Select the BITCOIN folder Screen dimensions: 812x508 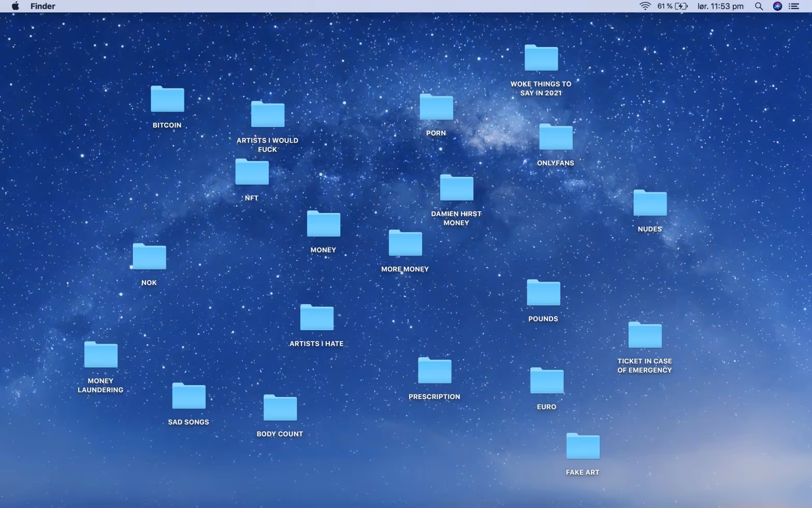167,100
